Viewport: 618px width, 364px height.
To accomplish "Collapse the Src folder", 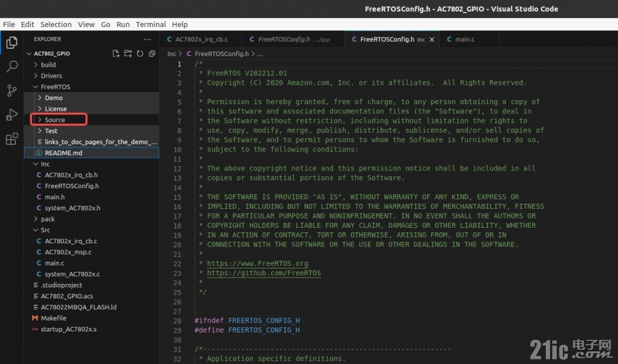I will pyautogui.click(x=35, y=230).
